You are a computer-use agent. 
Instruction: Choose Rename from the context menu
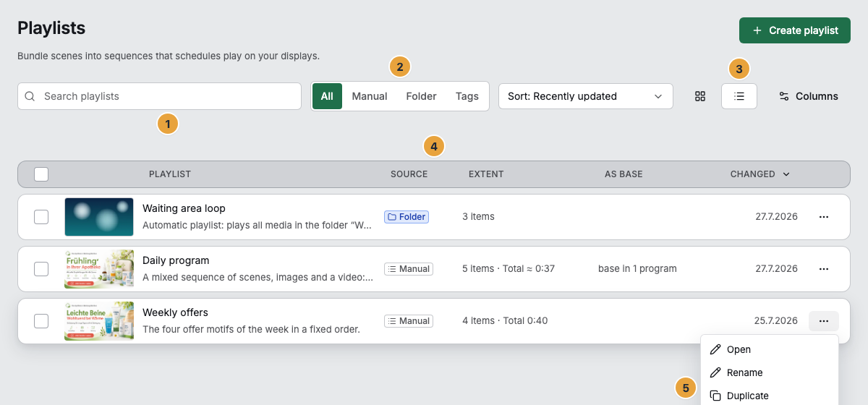(x=770, y=372)
